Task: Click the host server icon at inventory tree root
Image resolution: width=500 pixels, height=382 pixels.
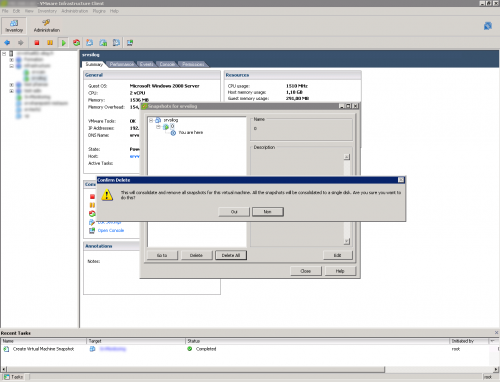Action: point(11,53)
